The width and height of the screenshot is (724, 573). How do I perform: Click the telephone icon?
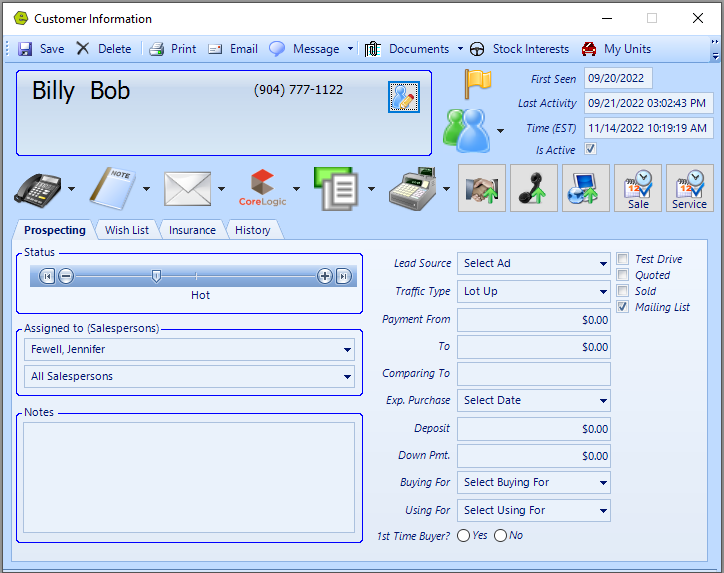tap(38, 188)
